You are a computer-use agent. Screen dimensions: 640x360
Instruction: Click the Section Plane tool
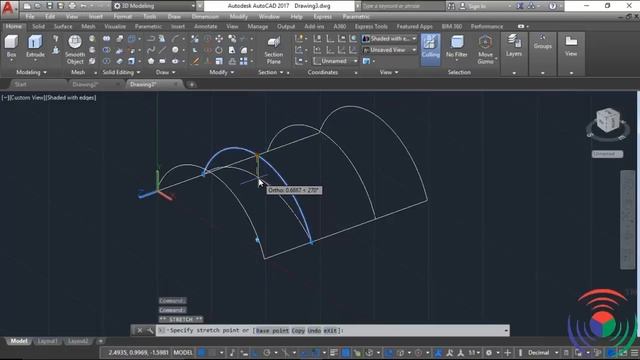coord(273,49)
